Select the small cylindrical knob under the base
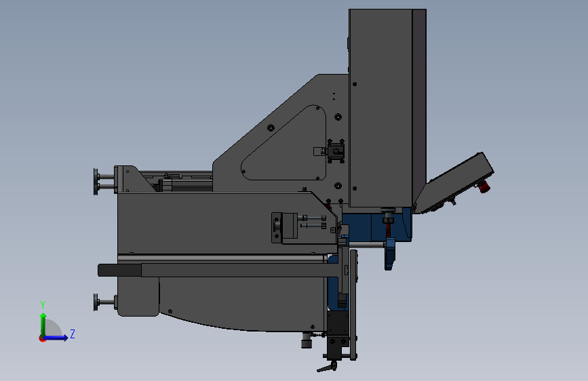This screenshot has width=588, height=381. click(x=307, y=340)
